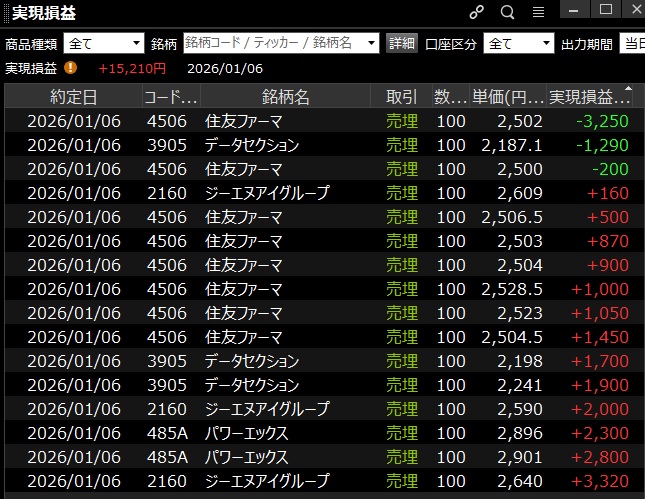Maximize the 実現損益 window

click(x=604, y=10)
